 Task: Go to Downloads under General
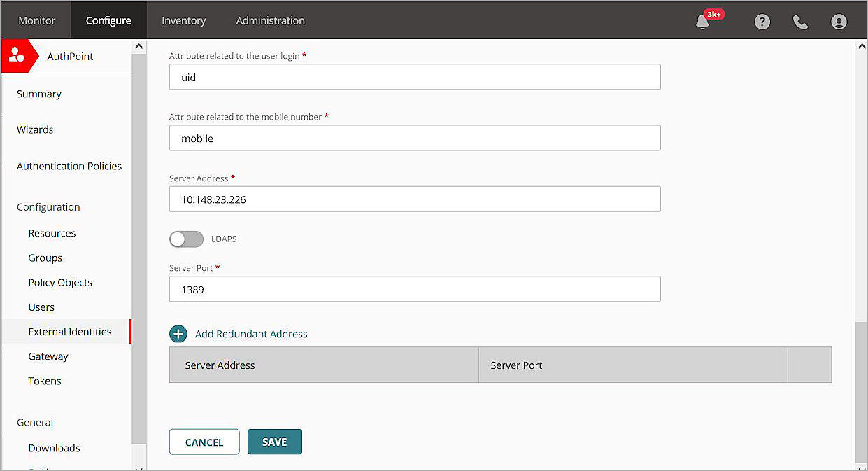(54, 448)
